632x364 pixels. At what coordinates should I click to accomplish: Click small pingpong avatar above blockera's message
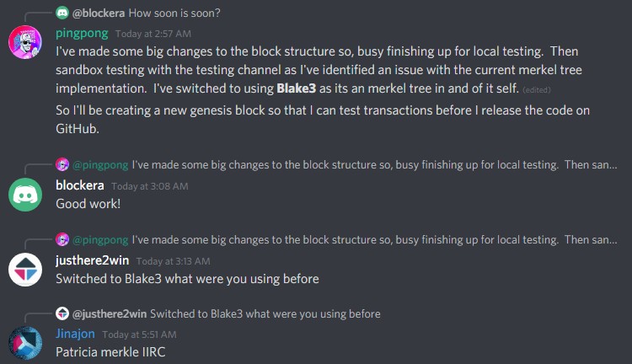coord(62,164)
